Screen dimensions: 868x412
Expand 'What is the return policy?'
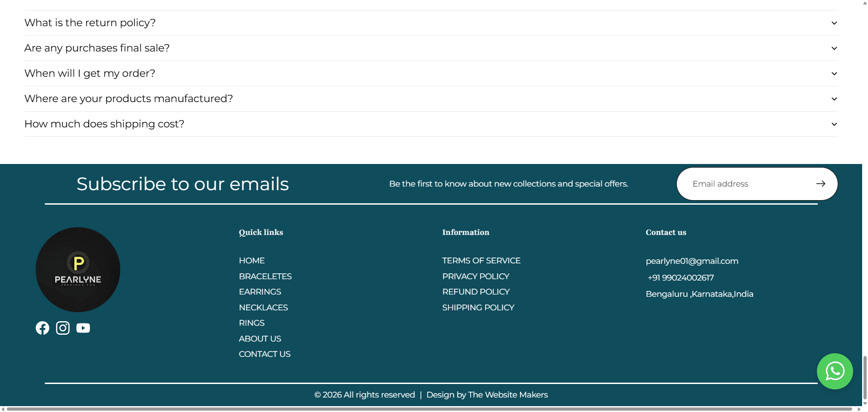(x=431, y=23)
